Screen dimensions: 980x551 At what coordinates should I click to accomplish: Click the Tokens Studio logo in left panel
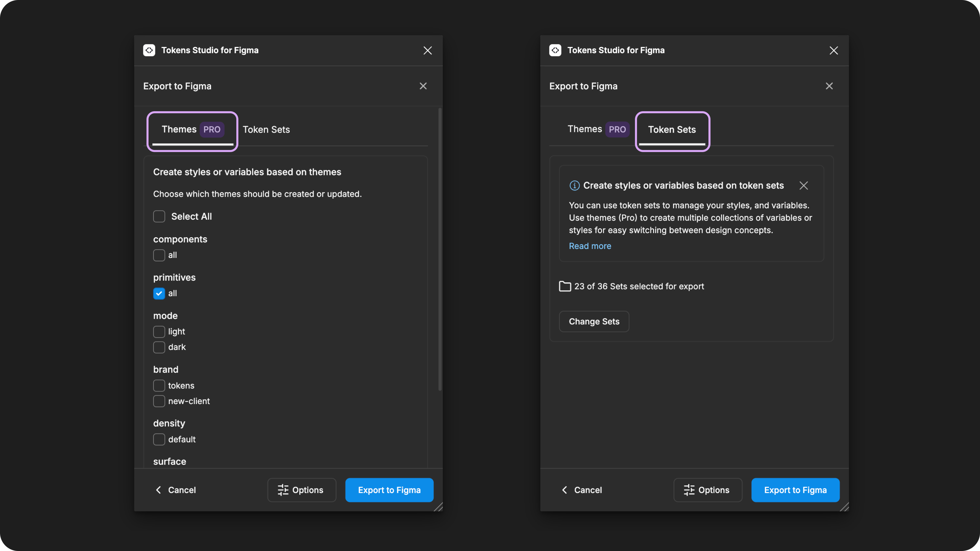click(x=149, y=50)
